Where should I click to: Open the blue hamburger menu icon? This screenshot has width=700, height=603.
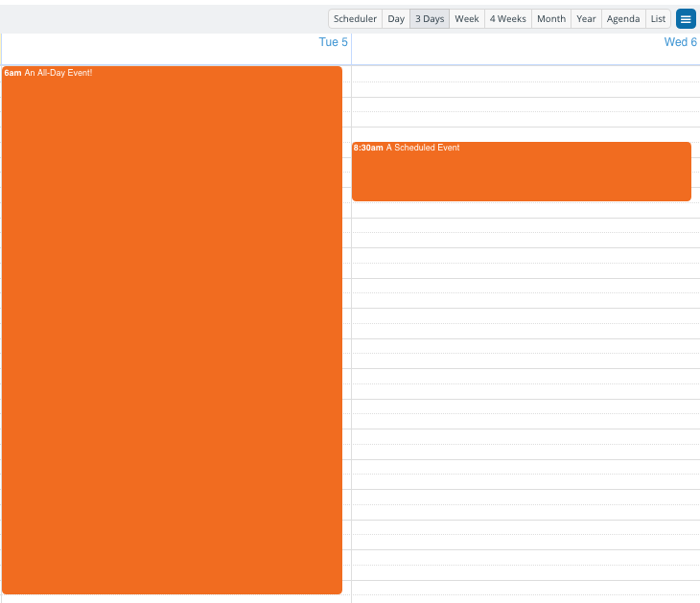point(686,19)
